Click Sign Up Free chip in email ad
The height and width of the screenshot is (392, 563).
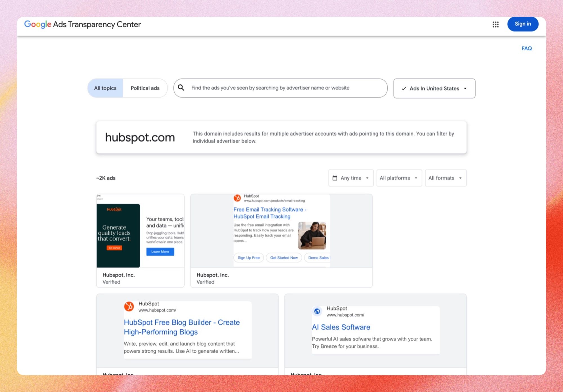[x=249, y=257]
